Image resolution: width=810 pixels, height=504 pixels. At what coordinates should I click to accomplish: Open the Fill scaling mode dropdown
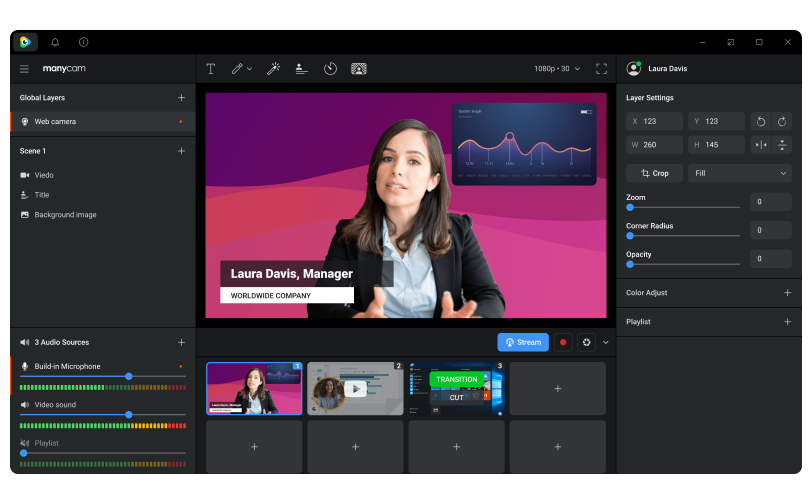tap(740, 173)
